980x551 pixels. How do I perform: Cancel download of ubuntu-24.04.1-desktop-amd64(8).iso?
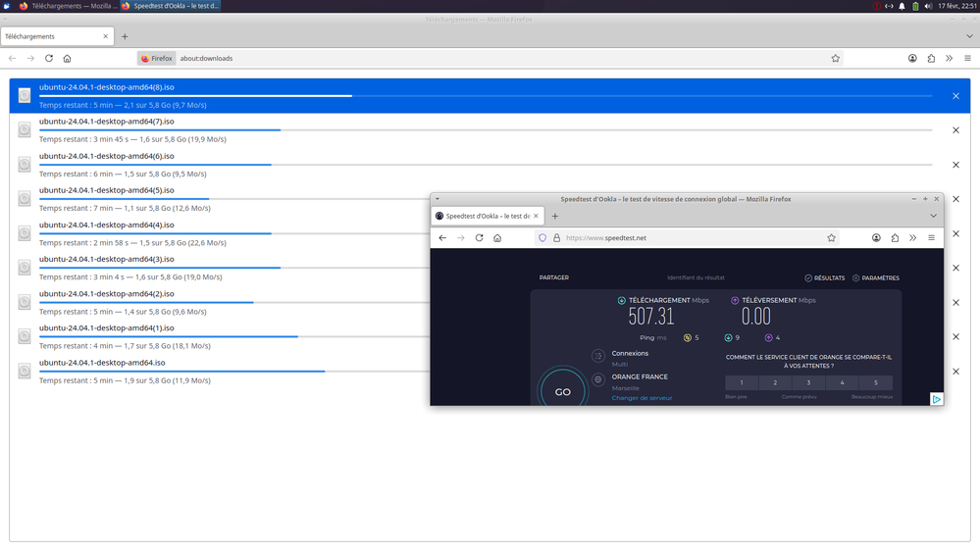pos(955,95)
